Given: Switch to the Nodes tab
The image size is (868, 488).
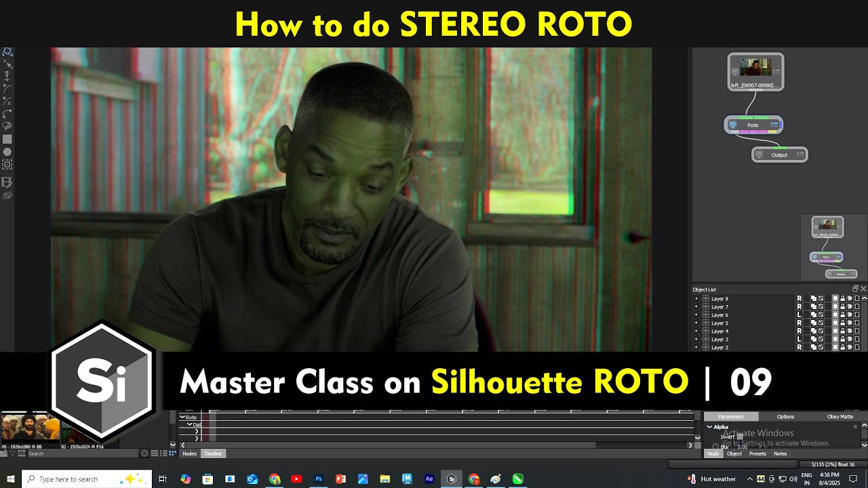Looking at the screenshot, I should (190, 453).
